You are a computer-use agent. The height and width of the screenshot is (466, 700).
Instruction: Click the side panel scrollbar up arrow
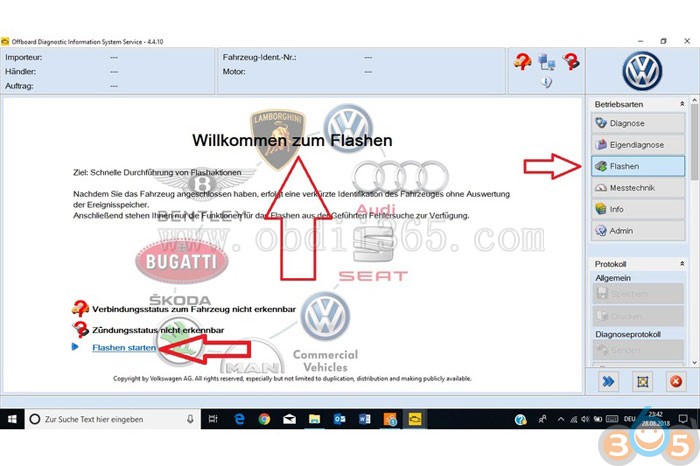click(694, 100)
